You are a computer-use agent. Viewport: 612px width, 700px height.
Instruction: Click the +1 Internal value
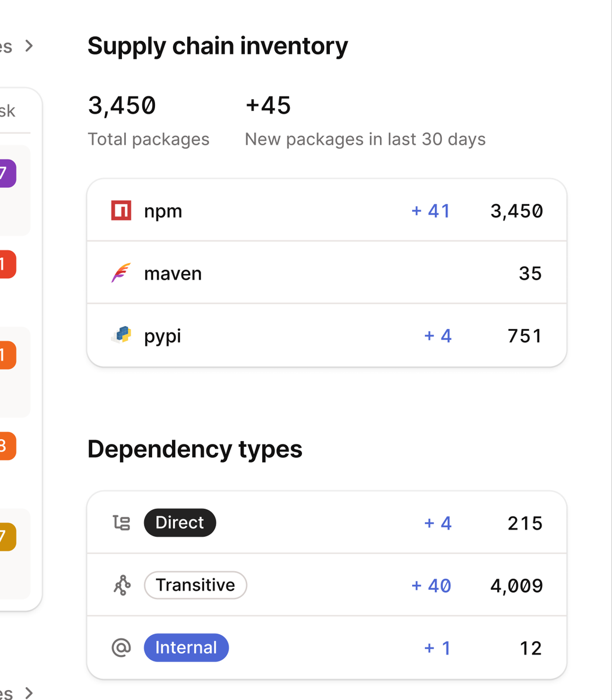point(438,647)
